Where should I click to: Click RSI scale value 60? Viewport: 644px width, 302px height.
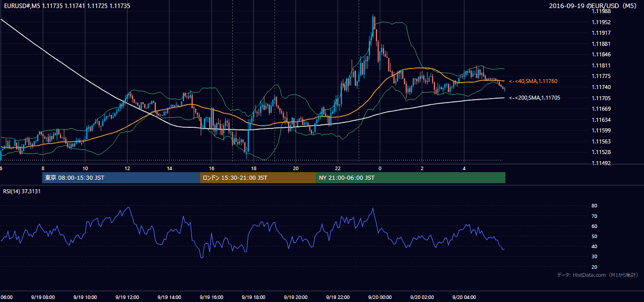pos(594,226)
